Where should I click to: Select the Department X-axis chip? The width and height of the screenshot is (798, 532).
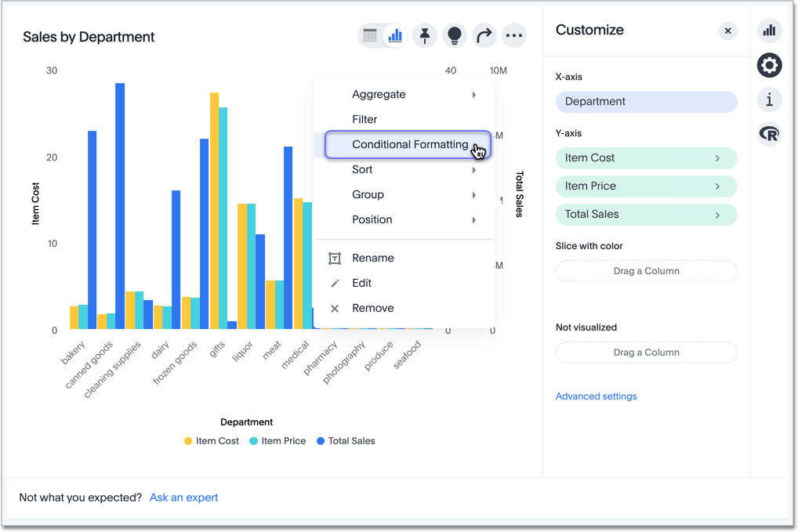tap(646, 102)
